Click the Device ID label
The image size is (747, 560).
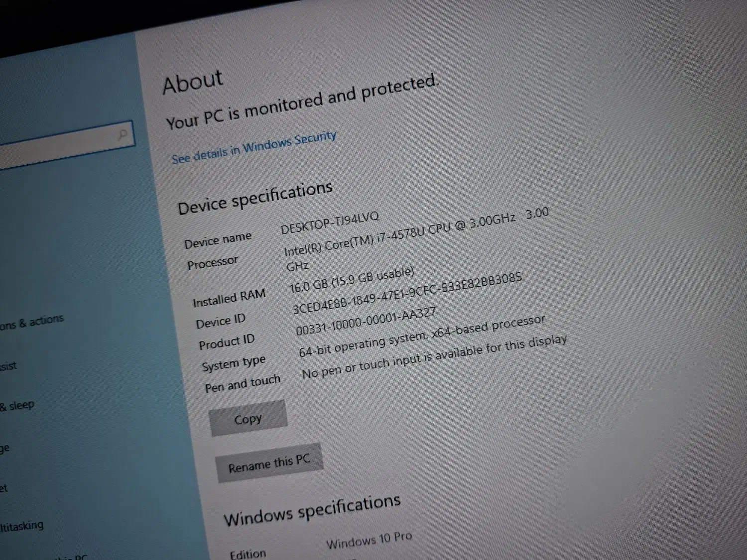(x=221, y=322)
